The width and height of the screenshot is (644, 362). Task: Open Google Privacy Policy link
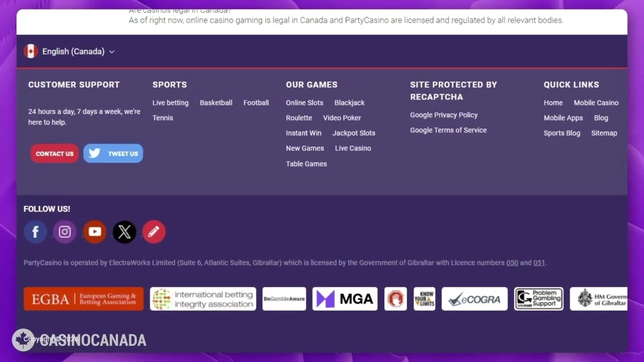444,115
